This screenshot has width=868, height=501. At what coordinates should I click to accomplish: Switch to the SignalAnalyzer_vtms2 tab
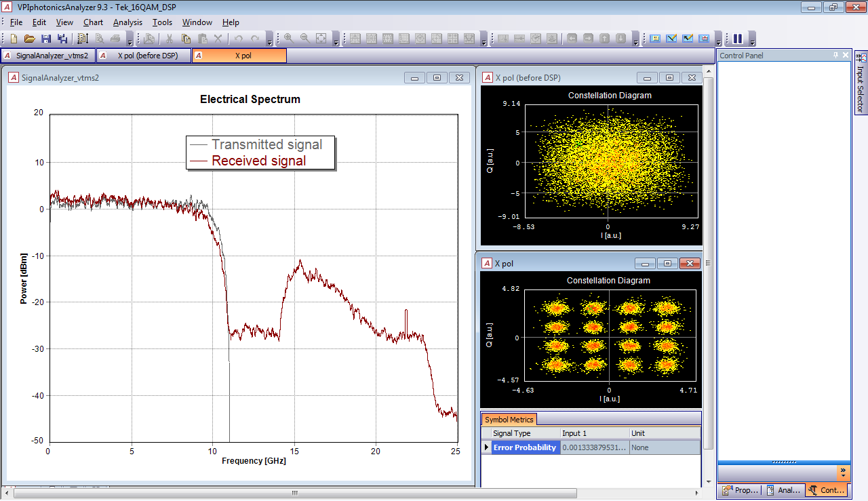point(48,56)
